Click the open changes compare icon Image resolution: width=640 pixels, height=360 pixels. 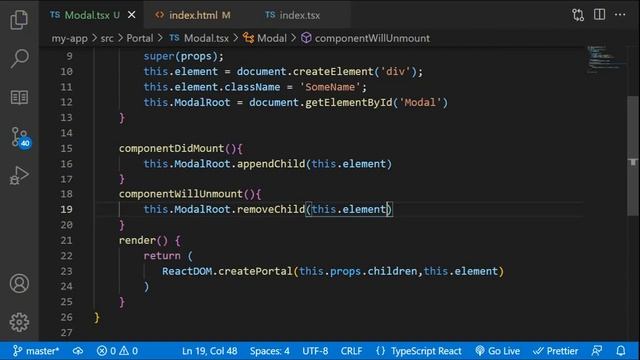578,15
